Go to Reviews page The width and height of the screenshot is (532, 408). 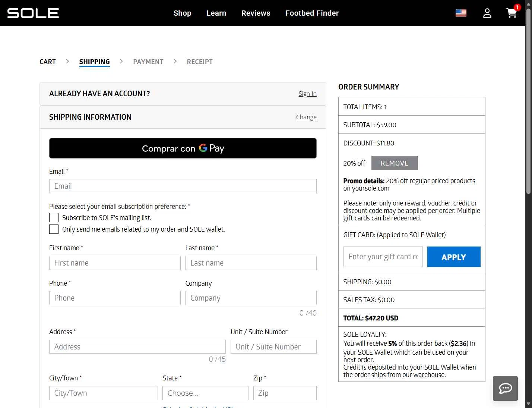[256, 13]
